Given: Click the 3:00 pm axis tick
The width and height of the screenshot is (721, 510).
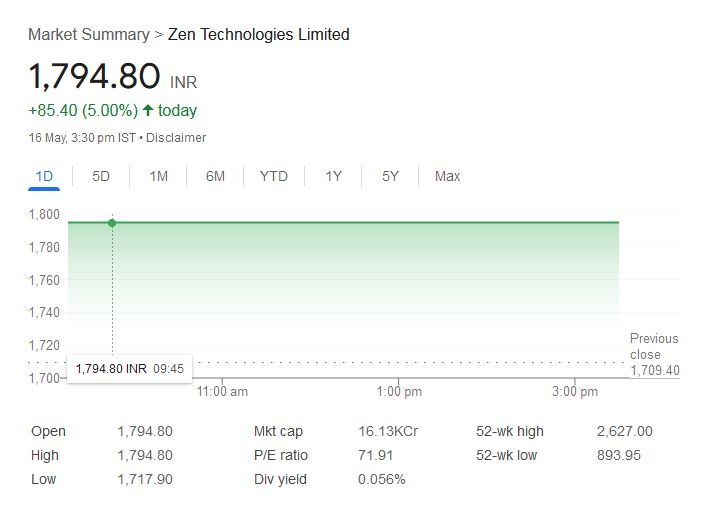Looking at the screenshot, I should pos(575,391).
